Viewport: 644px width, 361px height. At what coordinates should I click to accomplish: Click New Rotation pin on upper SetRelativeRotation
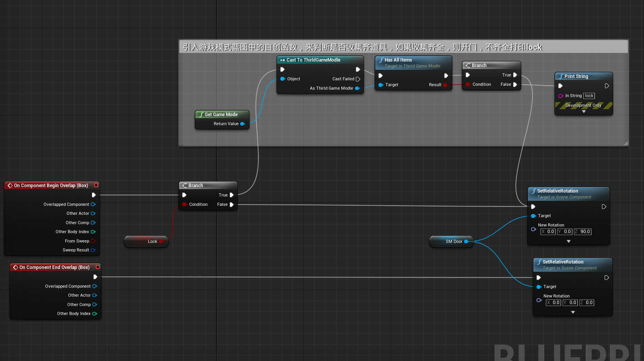point(533,229)
